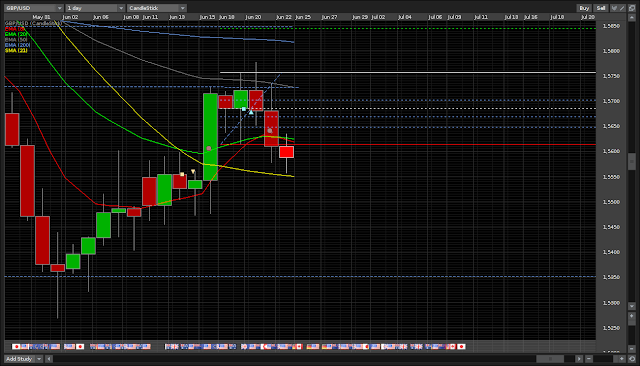This screenshot has height=366, width=640.
Task: Click the Jun 02 date label
Action: point(70,17)
